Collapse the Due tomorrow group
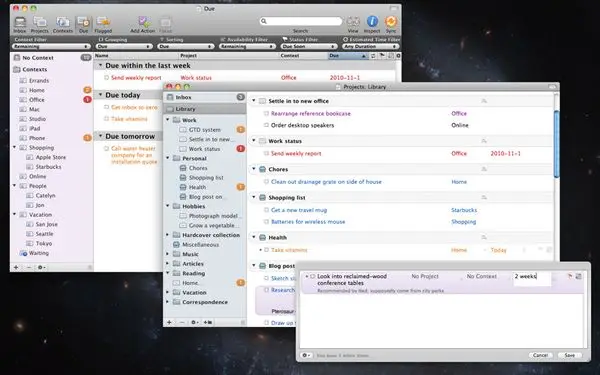The width and height of the screenshot is (600, 375). (x=100, y=136)
